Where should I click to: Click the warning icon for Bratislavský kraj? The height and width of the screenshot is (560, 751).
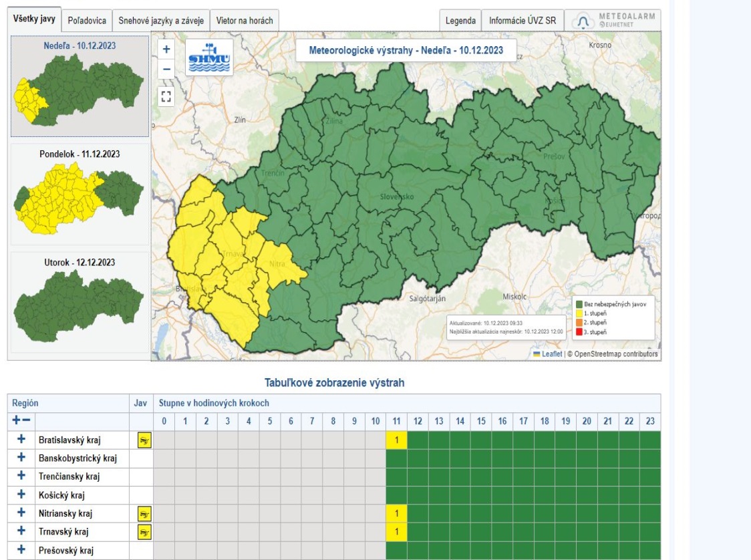(144, 440)
